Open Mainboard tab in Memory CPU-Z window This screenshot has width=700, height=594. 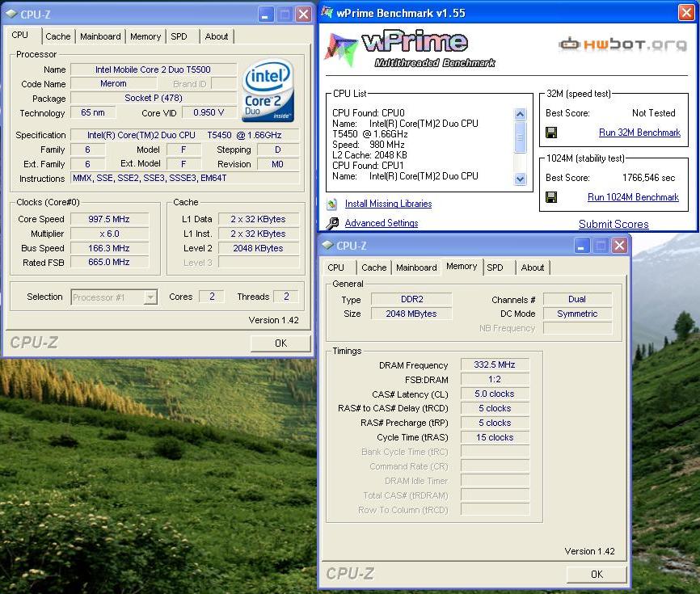pyautogui.click(x=416, y=268)
